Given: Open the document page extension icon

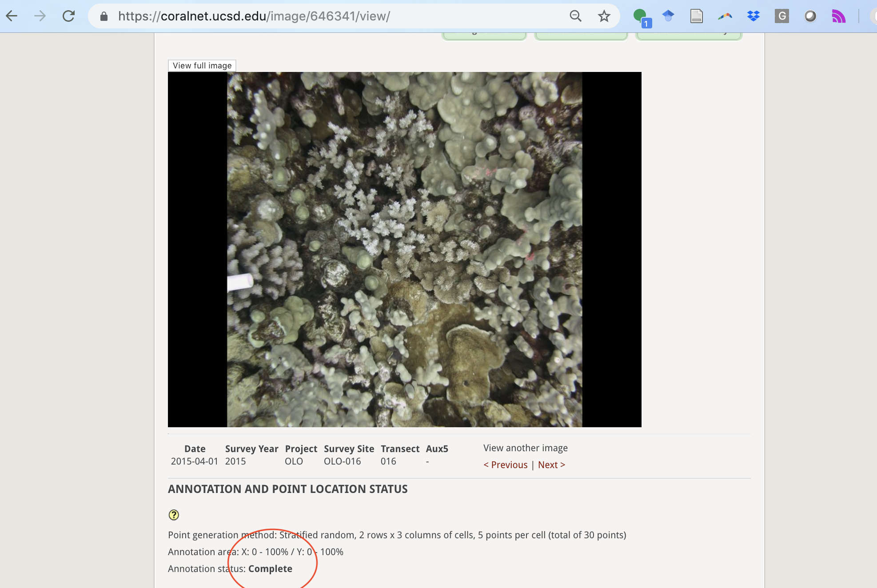Looking at the screenshot, I should click(x=696, y=16).
